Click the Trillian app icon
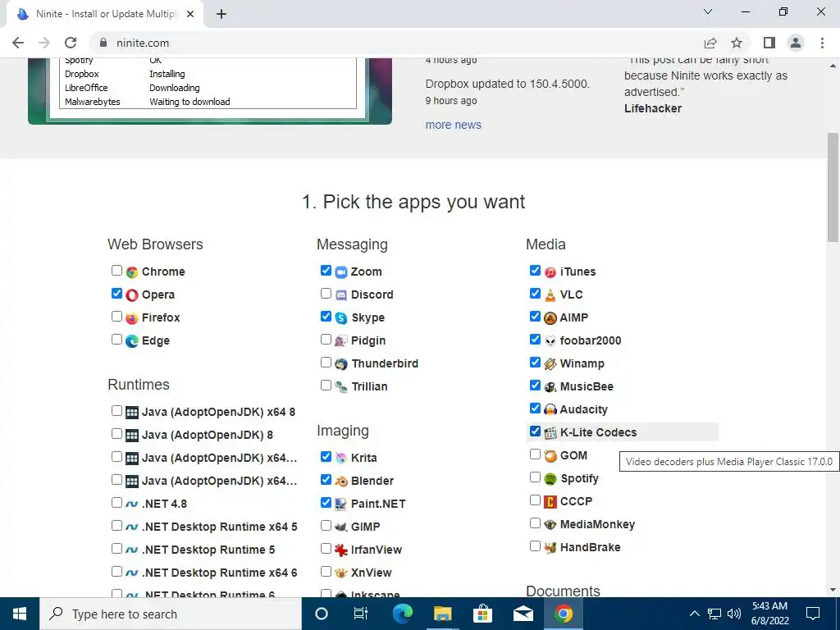The width and height of the screenshot is (840, 630). tap(341, 387)
